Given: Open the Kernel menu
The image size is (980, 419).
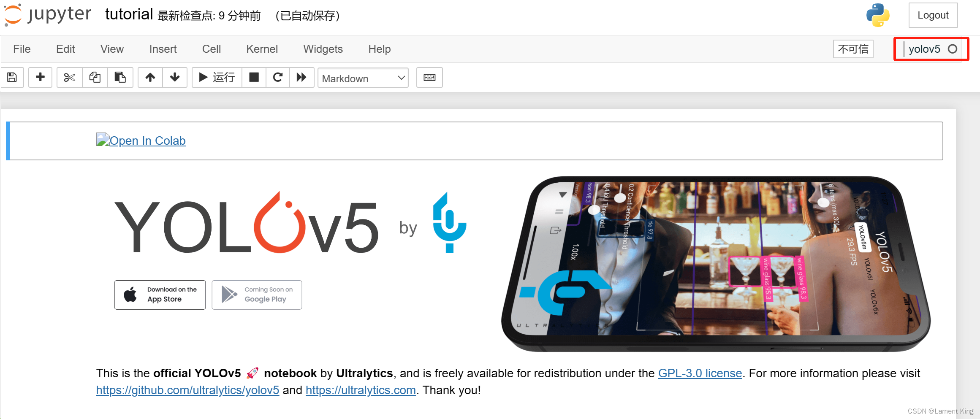Looking at the screenshot, I should click(262, 49).
